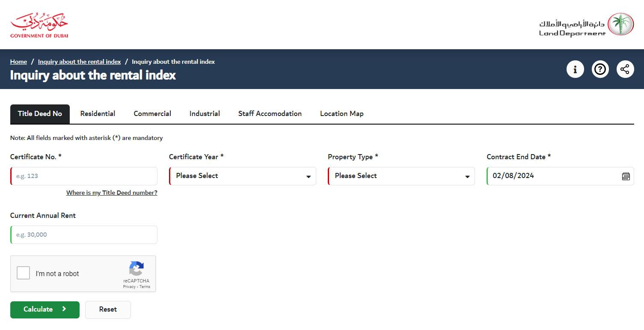
Task: Open the Location Map tab
Action: click(x=341, y=113)
